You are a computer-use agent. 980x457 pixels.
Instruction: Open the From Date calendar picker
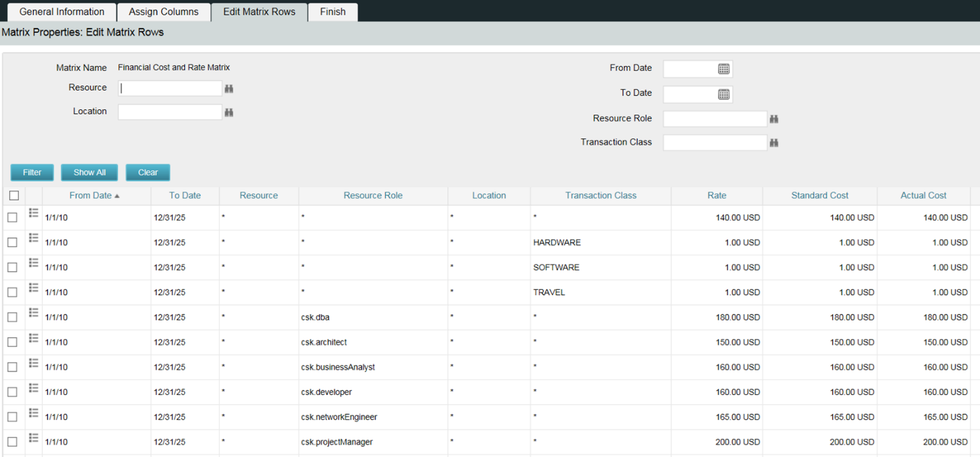(x=724, y=69)
